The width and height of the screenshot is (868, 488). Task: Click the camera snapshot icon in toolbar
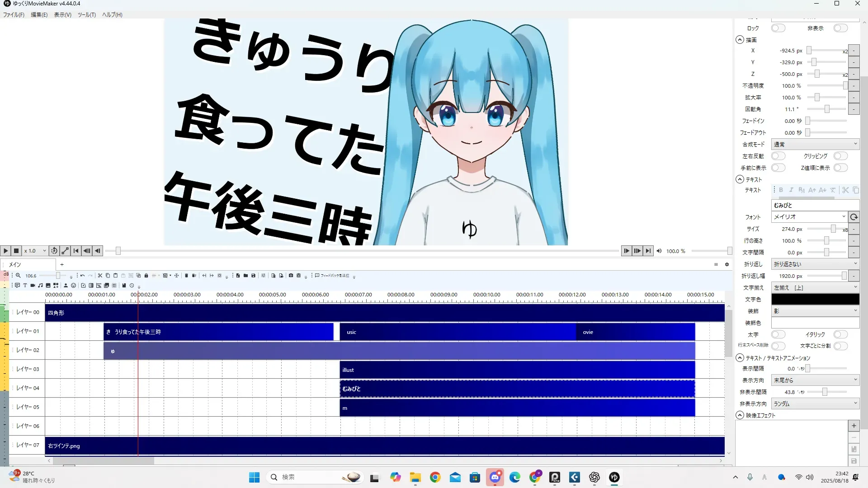pyautogui.click(x=291, y=276)
